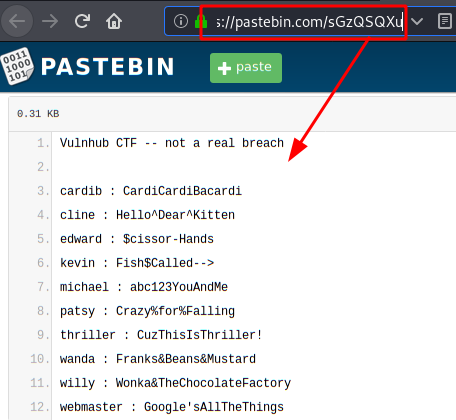Click line number 2 in the gutter
The image size is (456, 420).
point(43,167)
